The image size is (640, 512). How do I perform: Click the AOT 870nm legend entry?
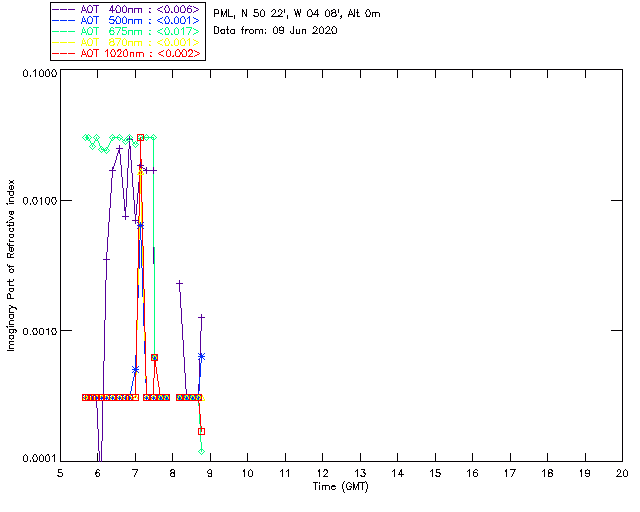pyautogui.click(x=128, y=42)
